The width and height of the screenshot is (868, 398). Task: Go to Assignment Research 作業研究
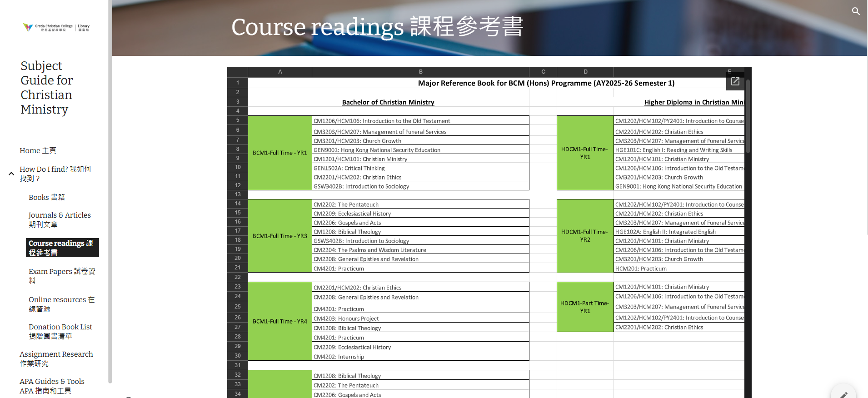coord(56,358)
